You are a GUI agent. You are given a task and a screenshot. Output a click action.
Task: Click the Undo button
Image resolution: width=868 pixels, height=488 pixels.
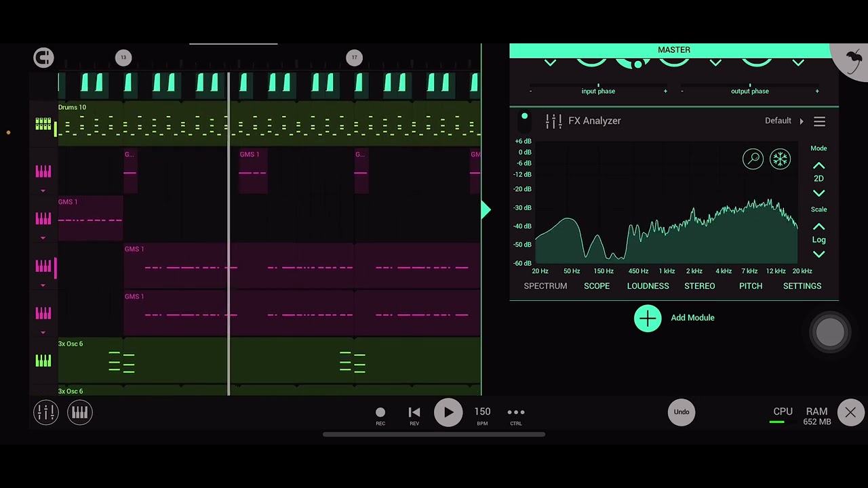click(x=682, y=412)
